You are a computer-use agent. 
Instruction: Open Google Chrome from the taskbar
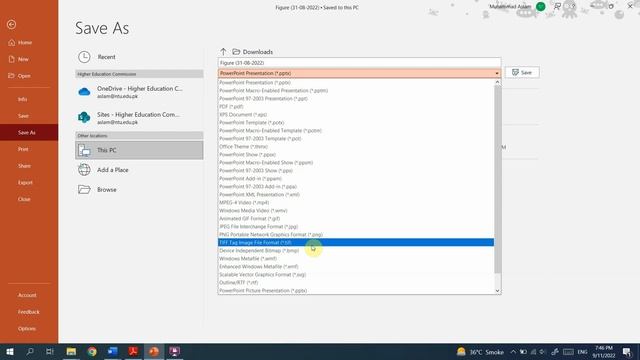(x=92, y=351)
